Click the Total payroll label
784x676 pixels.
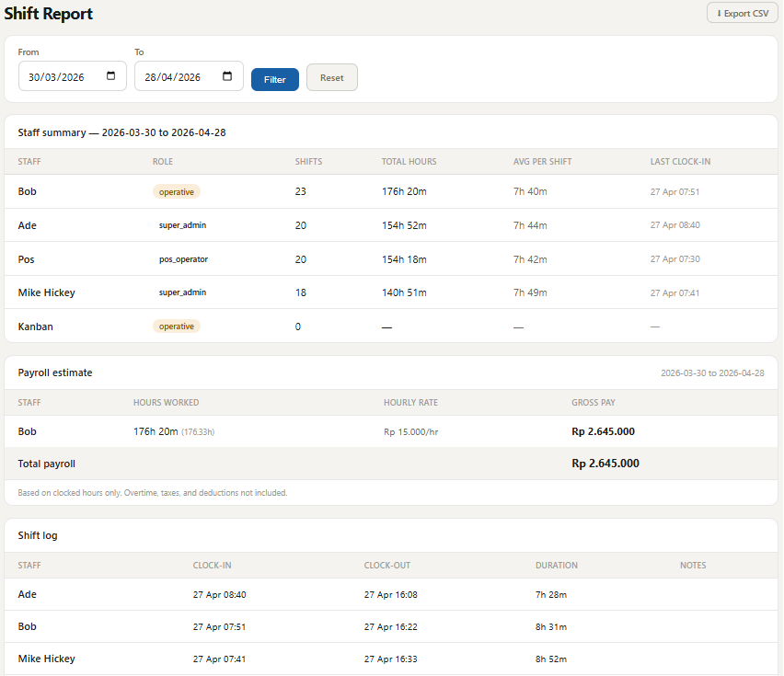point(47,464)
